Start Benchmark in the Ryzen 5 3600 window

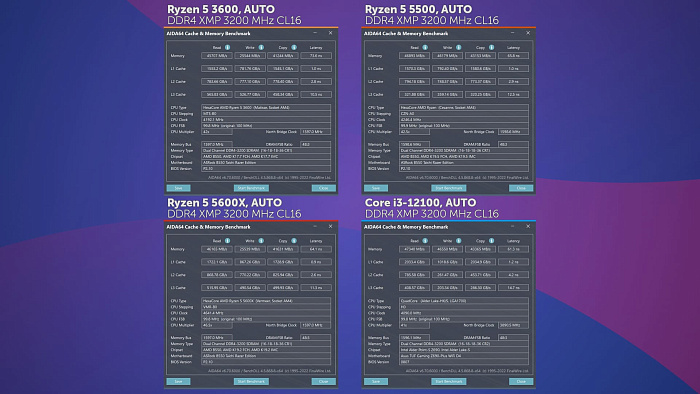click(x=251, y=188)
